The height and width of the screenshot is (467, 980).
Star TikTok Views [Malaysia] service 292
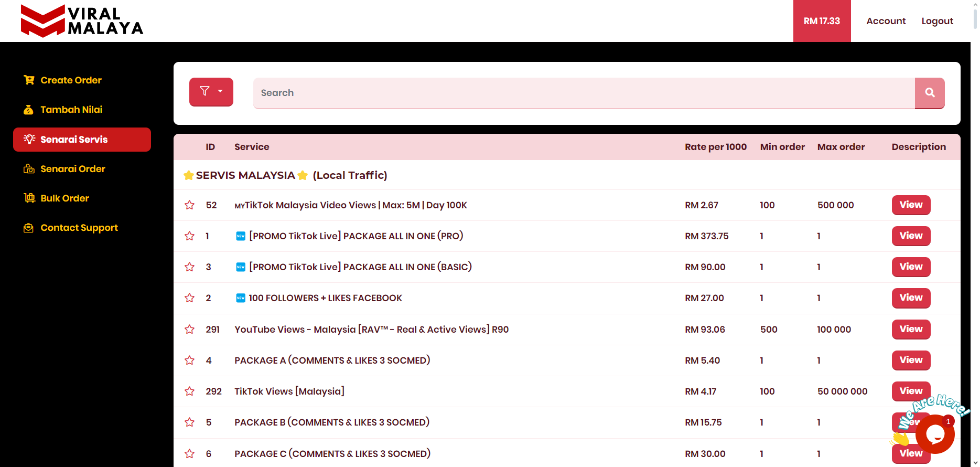coord(190,391)
